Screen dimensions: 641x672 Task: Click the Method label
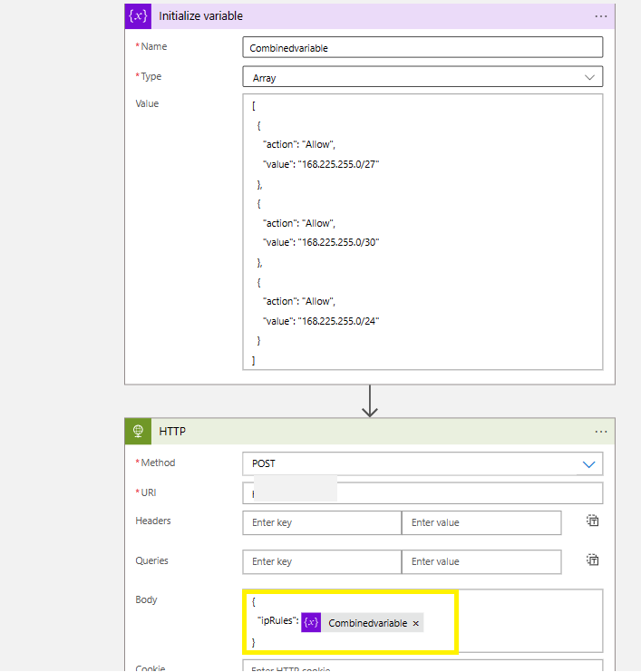[x=156, y=463]
